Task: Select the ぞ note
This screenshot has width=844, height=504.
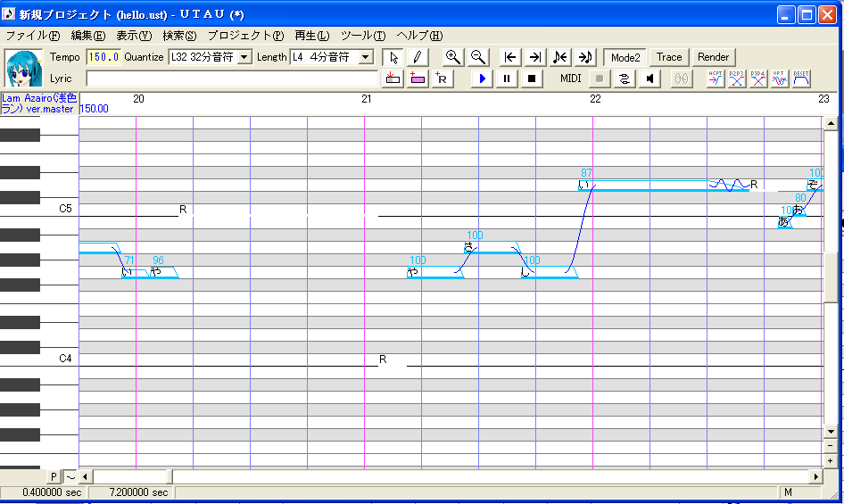Action: click(815, 186)
